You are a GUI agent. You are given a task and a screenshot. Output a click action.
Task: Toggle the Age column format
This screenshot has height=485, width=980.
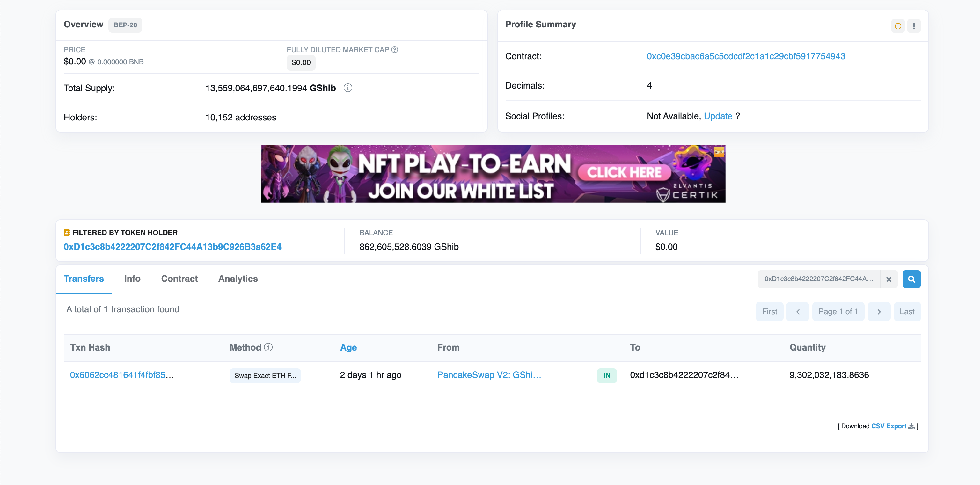click(x=348, y=348)
